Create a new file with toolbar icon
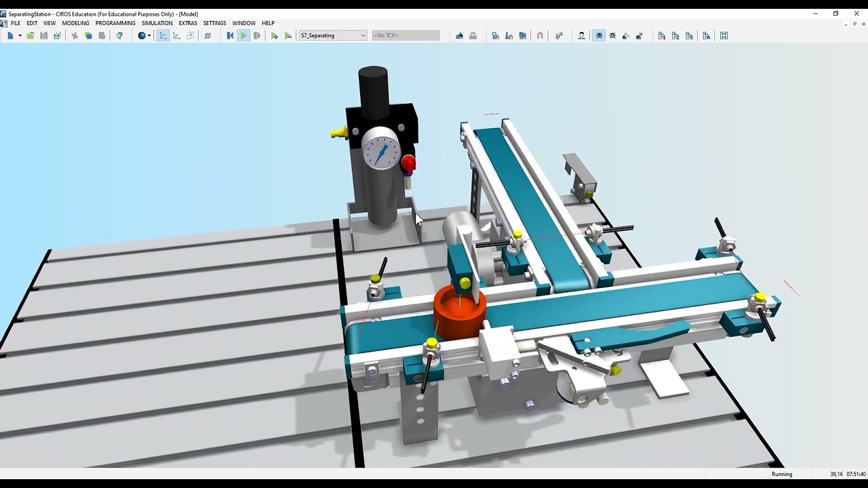 pos(10,35)
